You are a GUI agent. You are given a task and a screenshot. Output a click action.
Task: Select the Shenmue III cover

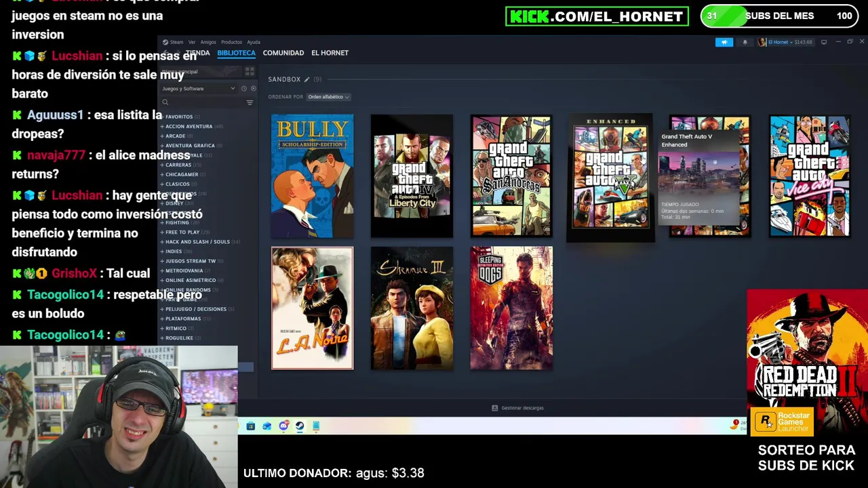[412, 308]
